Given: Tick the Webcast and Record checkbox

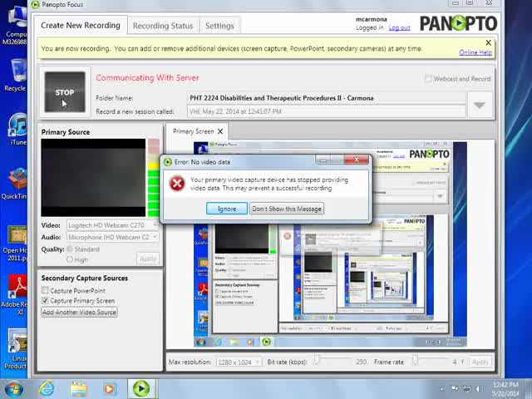Looking at the screenshot, I should click(x=428, y=79).
